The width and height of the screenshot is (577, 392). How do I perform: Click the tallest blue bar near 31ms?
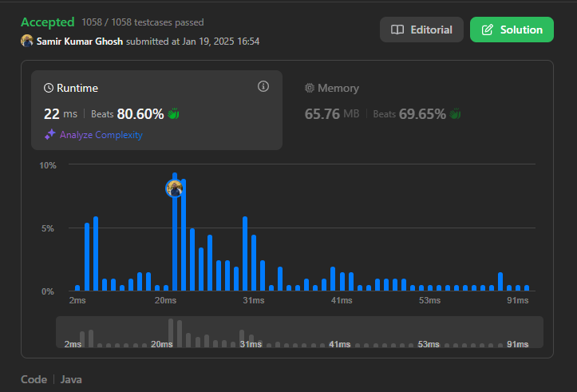(x=245, y=253)
